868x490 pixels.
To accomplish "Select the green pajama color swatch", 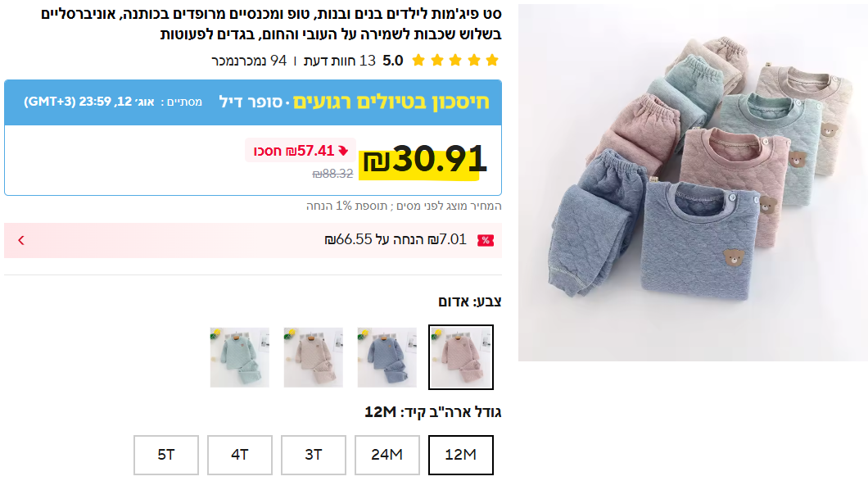I will [x=240, y=357].
